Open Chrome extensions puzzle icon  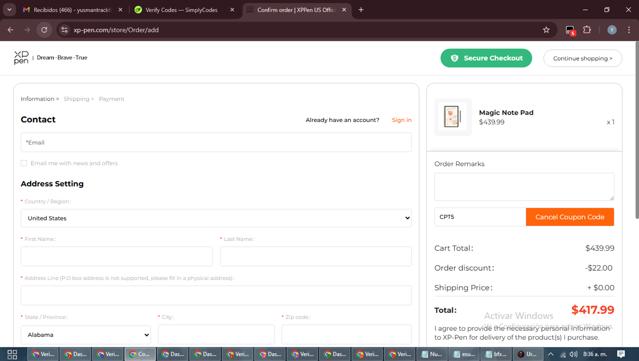tap(587, 29)
